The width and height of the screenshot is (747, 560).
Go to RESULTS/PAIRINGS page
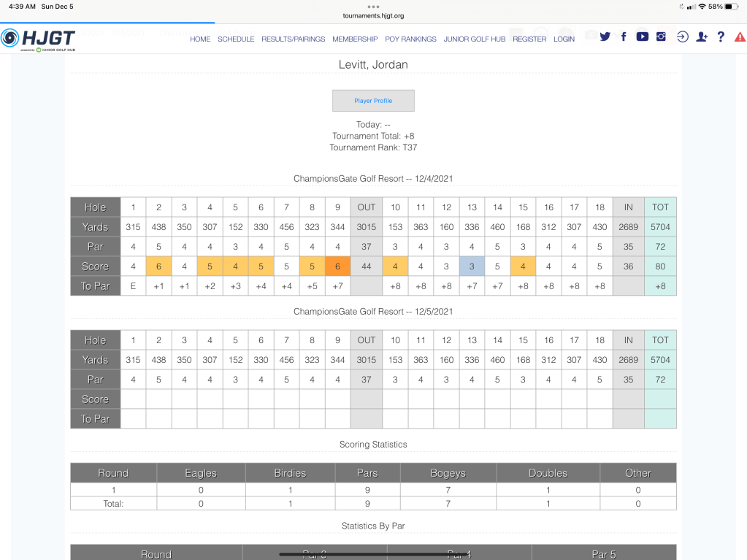tap(293, 39)
